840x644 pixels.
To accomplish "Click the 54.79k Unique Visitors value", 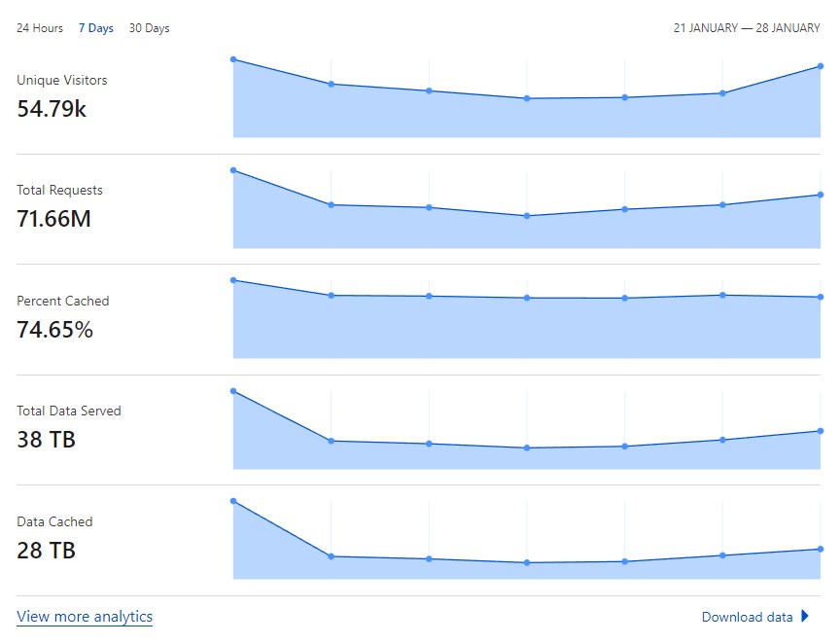I will [x=52, y=109].
